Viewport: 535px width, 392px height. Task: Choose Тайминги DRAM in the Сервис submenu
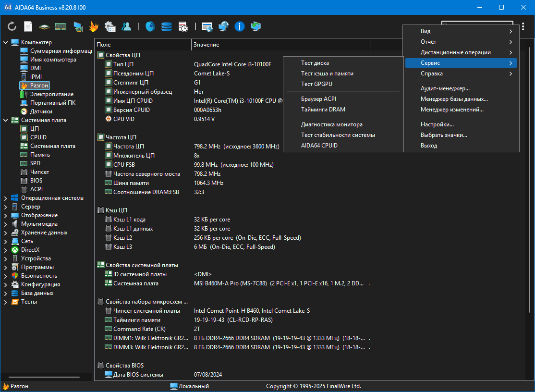click(x=323, y=109)
